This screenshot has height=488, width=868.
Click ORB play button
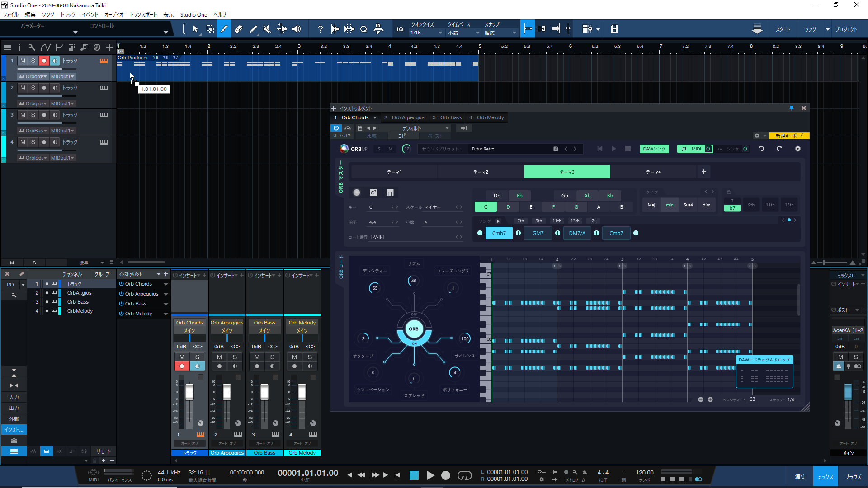pyautogui.click(x=613, y=149)
